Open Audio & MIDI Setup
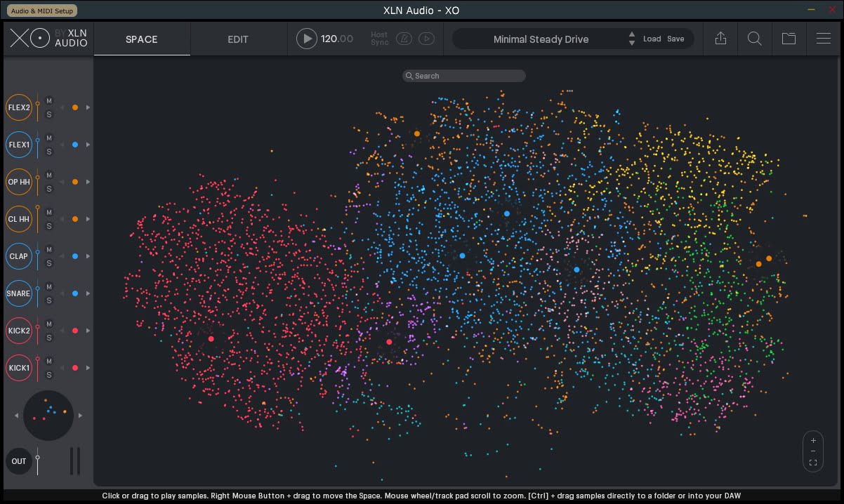 pos(42,11)
